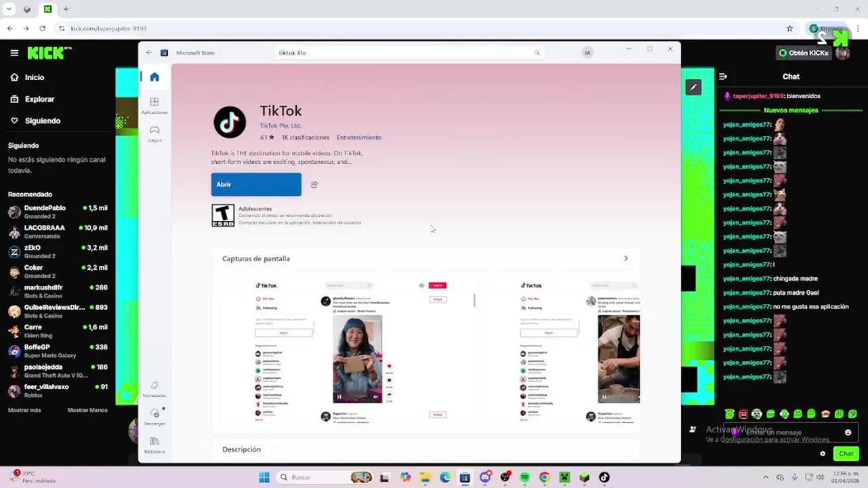868x488 pixels.
Task: Bookmark the page with the star icon
Action: click(789, 28)
